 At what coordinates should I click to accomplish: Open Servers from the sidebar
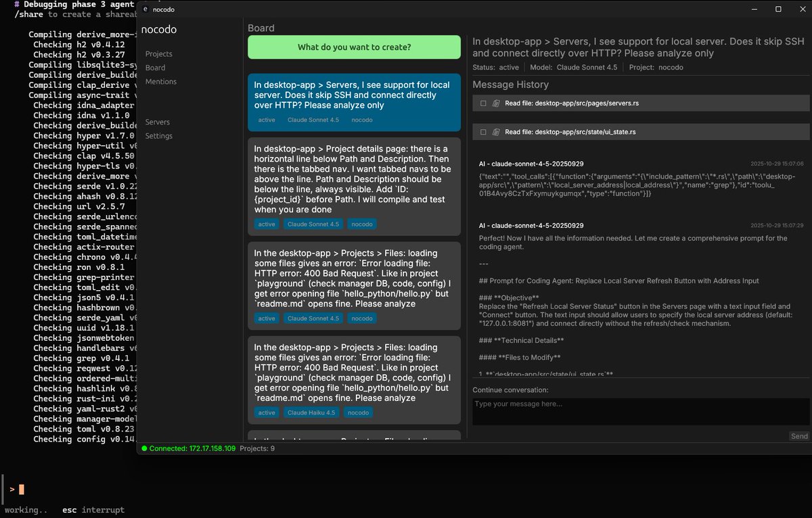tap(157, 122)
